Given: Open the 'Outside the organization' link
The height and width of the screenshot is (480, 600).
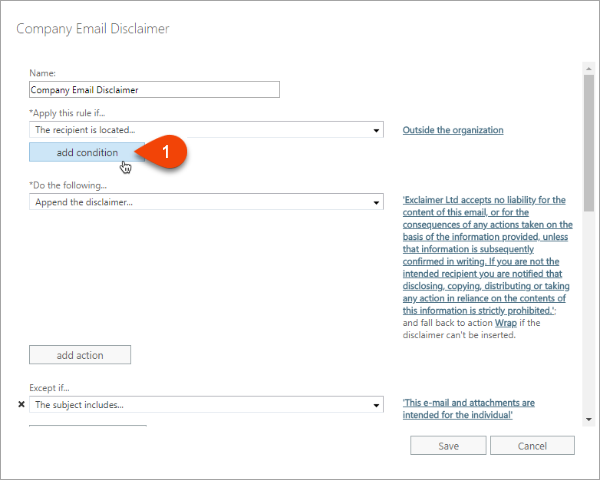Looking at the screenshot, I should coord(452,130).
